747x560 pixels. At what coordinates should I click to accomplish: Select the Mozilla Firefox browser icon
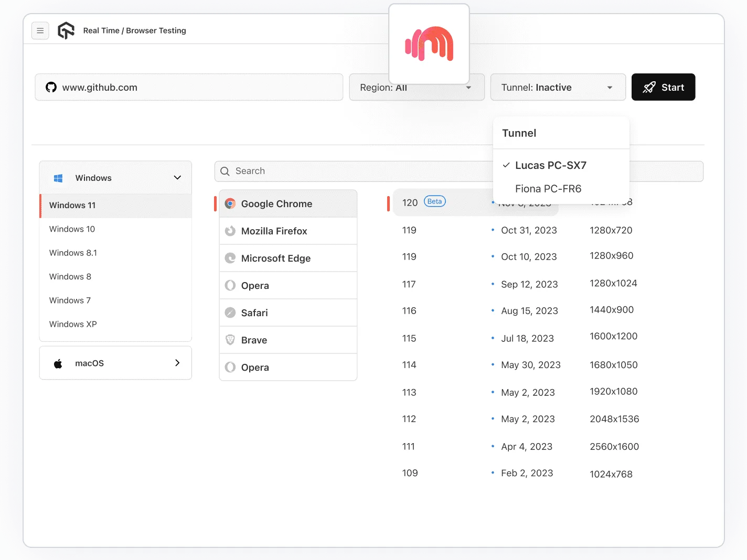click(230, 231)
